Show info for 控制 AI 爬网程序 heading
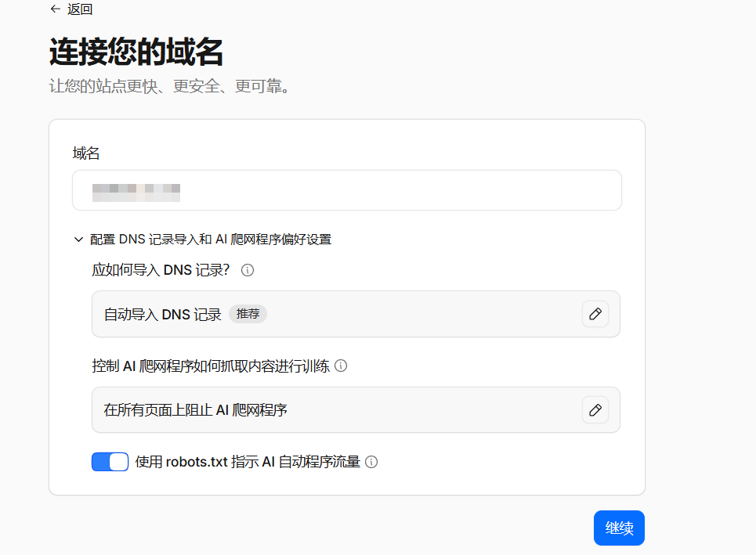Image resolution: width=756 pixels, height=555 pixels. coord(341,366)
